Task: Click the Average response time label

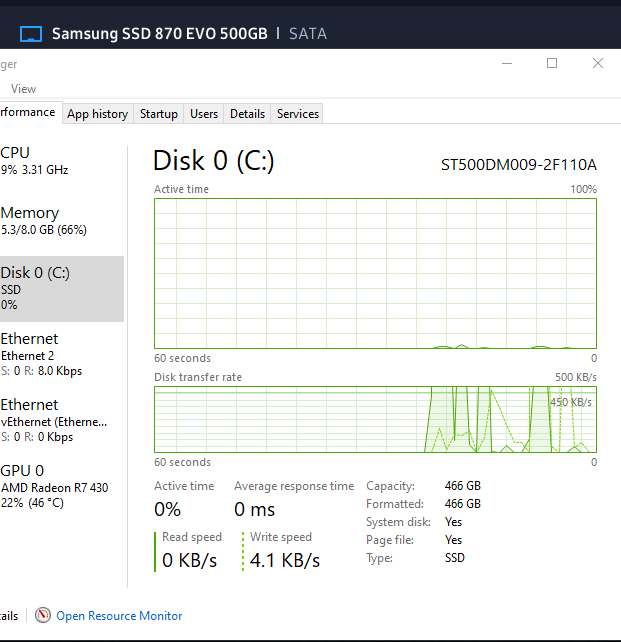Action: tap(294, 486)
